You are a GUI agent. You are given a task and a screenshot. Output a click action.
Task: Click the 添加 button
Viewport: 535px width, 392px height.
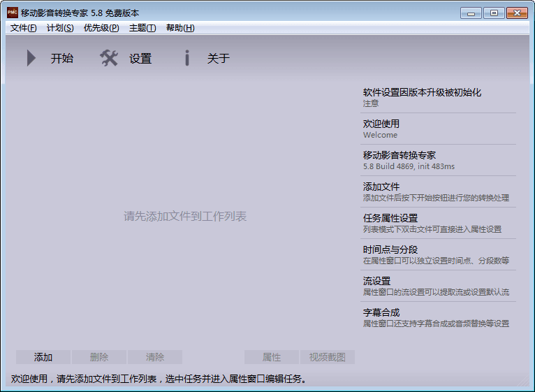(43, 357)
